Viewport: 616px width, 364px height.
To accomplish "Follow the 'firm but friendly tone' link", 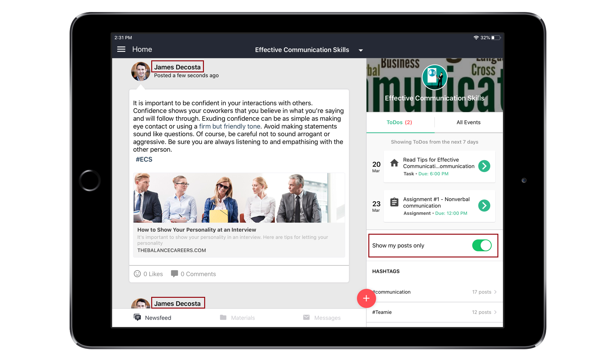I will tap(229, 126).
